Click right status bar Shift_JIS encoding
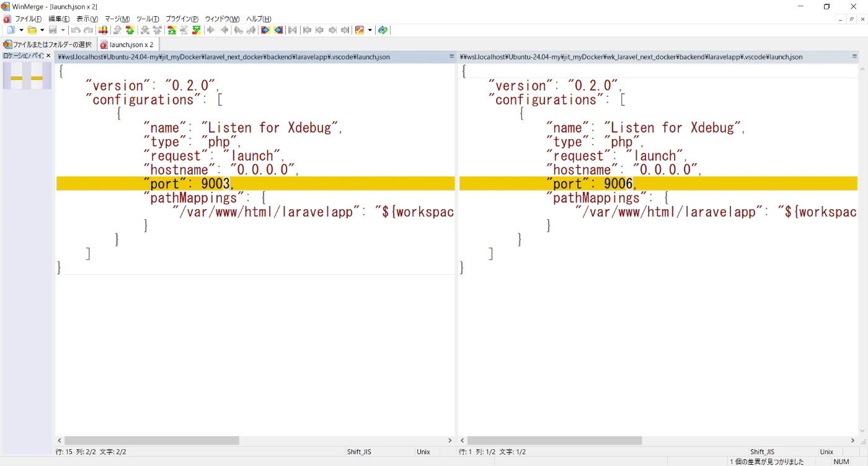The height and width of the screenshot is (466, 868). click(x=762, y=452)
